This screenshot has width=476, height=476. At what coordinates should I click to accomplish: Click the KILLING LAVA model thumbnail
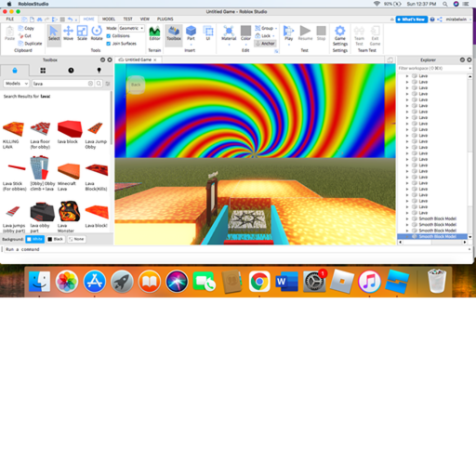[x=13, y=128]
